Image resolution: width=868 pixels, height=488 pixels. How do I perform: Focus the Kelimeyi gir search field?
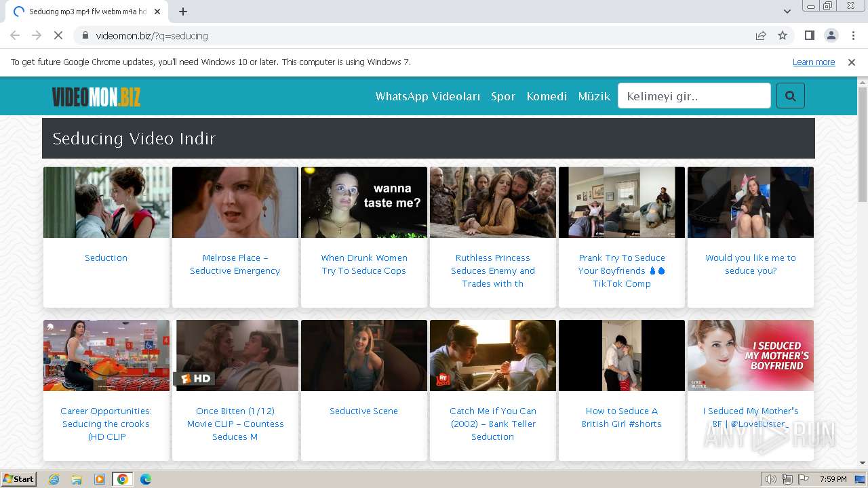pos(694,96)
